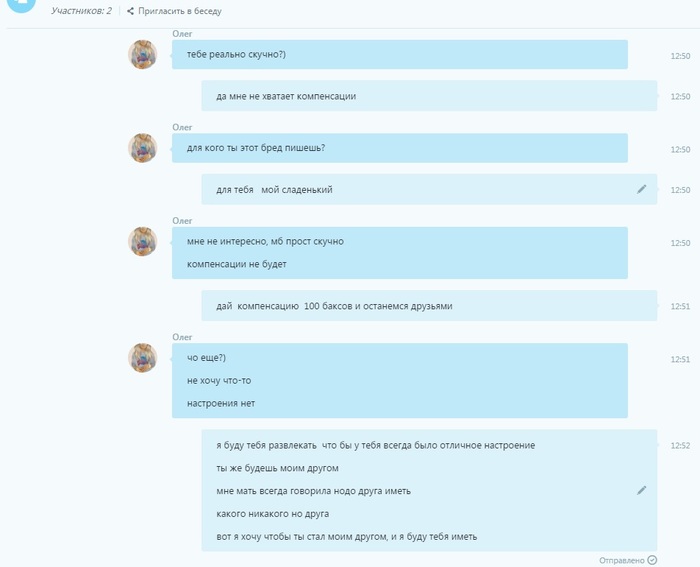Click Олег's avatar beside 'мне не интересно'
The height and width of the screenshot is (567, 700).
(143, 242)
